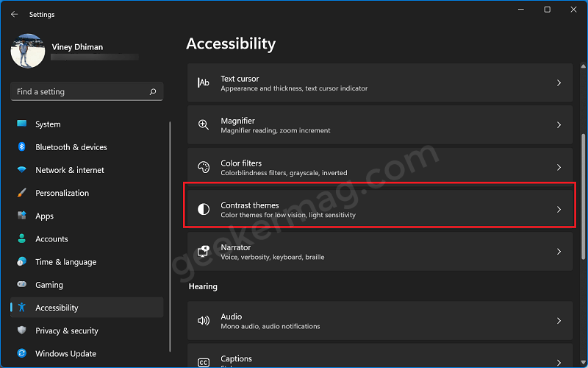Open Narrator settings
Screen dimensions: 588x368
[380, 251]
